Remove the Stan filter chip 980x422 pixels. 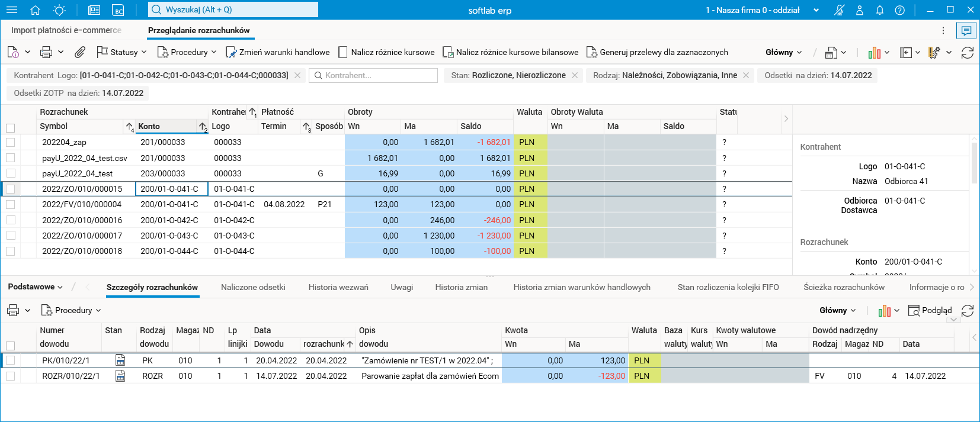tap(575, 75)
